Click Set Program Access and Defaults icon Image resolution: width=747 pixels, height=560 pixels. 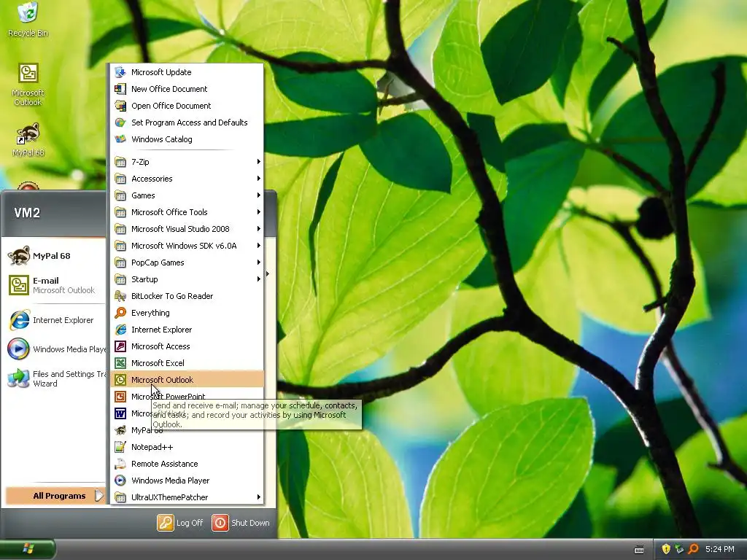point(120,122)
